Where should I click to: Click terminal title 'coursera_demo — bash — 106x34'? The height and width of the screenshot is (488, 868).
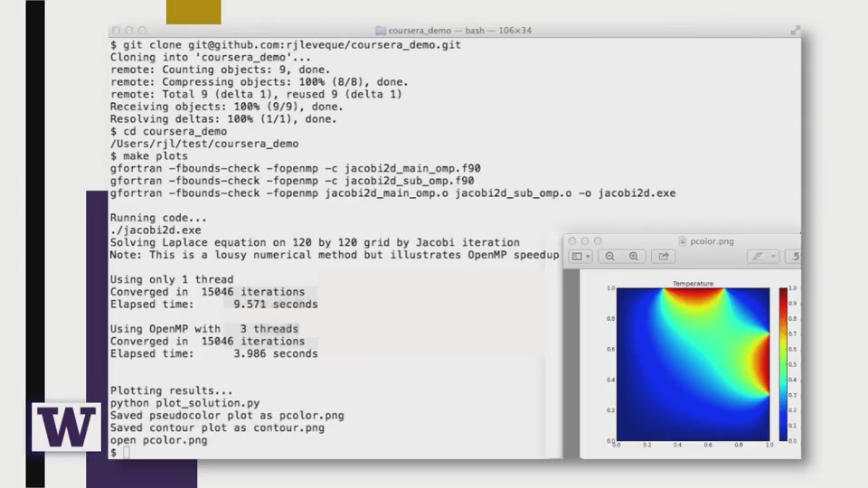(x=459, y=31)
